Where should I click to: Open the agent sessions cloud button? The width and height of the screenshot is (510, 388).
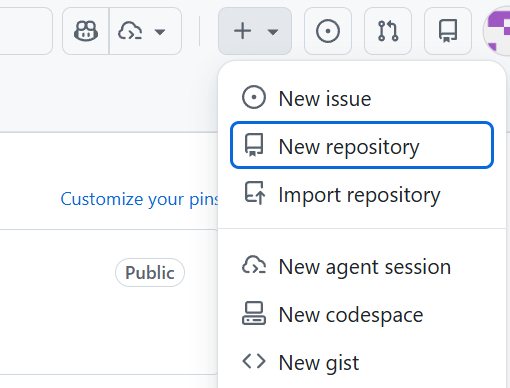(x=130, y=31)
